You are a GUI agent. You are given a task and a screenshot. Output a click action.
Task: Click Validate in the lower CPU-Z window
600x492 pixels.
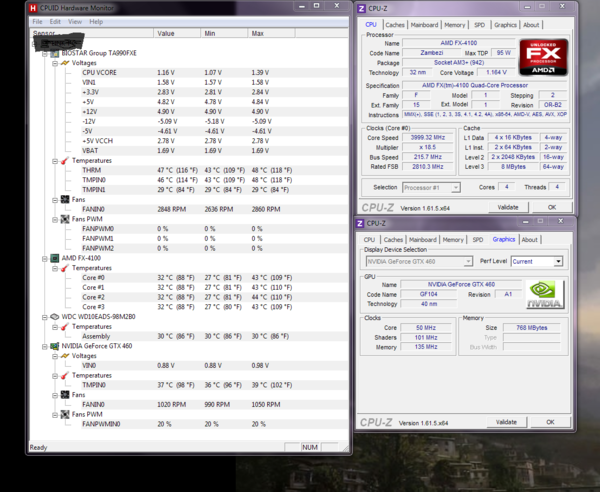click(x=507, y=422)
